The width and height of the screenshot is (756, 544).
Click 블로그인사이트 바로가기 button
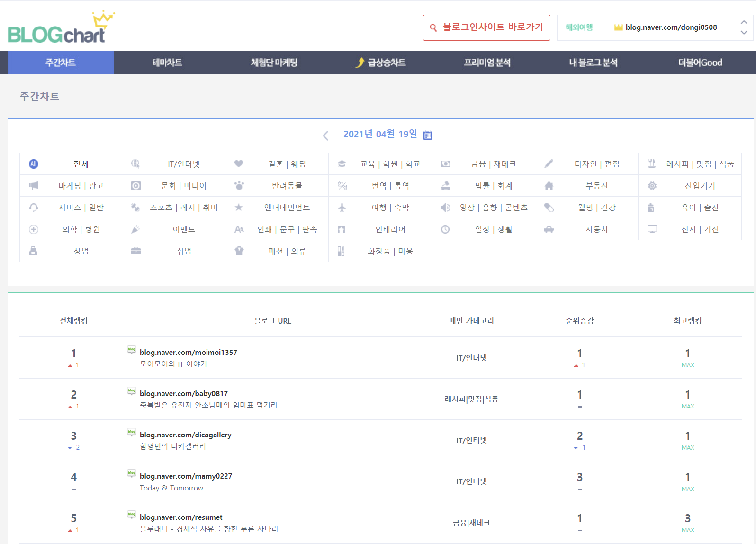[x=486, y=27]
